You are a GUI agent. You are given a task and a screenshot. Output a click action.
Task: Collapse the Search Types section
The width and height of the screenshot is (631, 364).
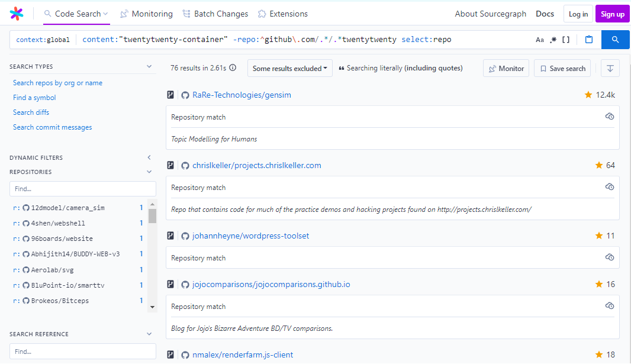pos(149,67)
